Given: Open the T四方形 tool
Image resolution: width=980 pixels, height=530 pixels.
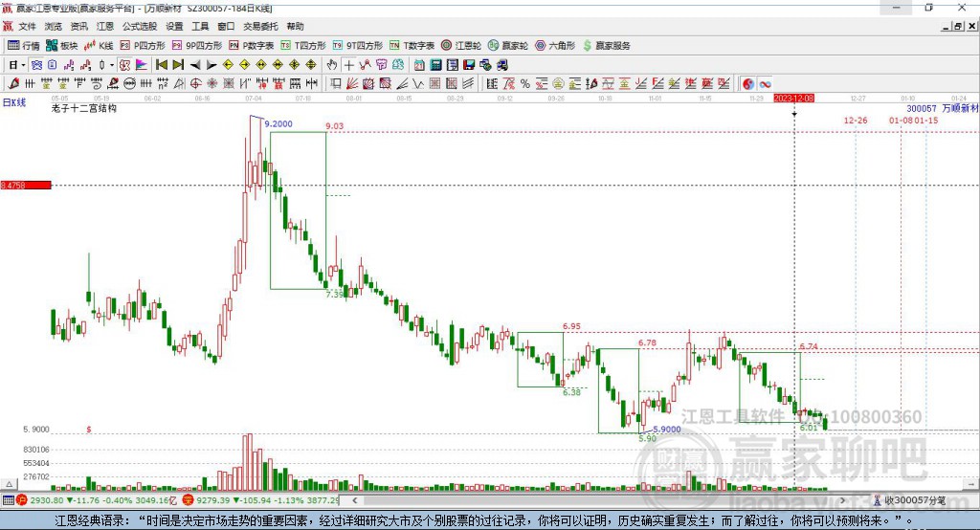Looking at the screenshot, I should 303,46.
